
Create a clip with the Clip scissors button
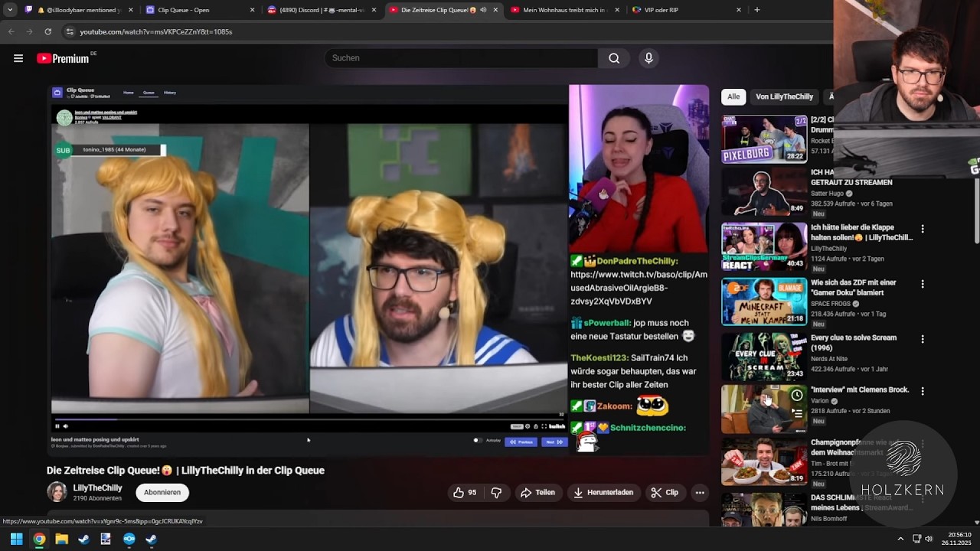pyautogui.click(x=665, y=493)
